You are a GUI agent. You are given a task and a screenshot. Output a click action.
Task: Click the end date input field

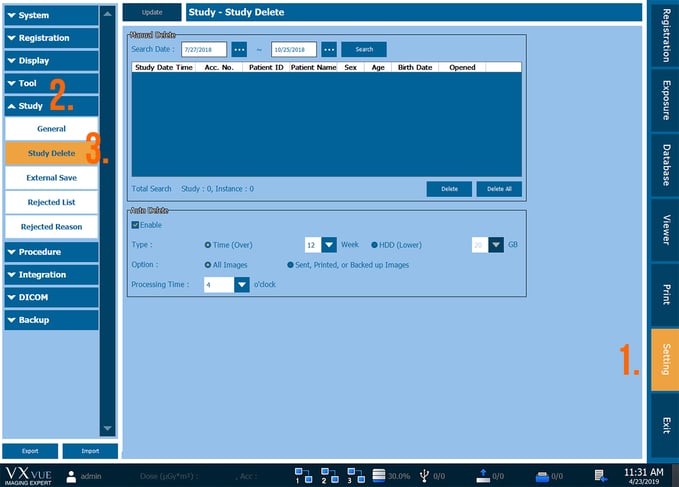[294, 49]
